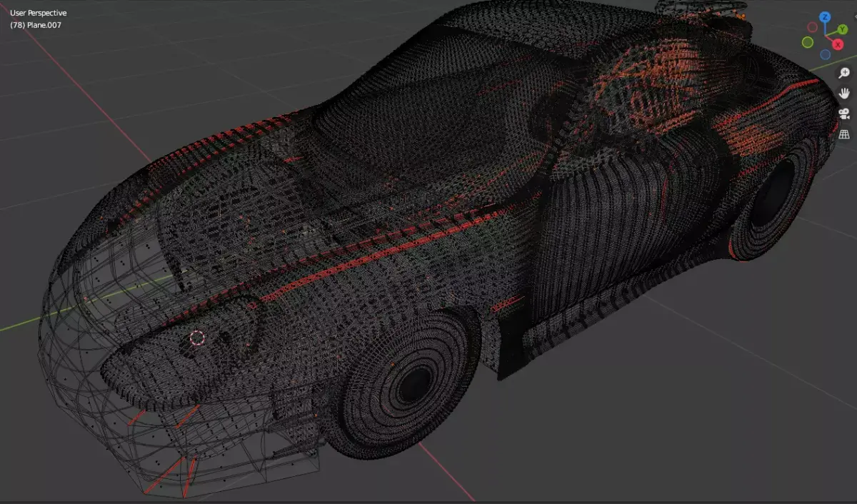Click the hollow green negative Y axis circle
This screenshot has width=857, height=504.
tap(808, 42)
